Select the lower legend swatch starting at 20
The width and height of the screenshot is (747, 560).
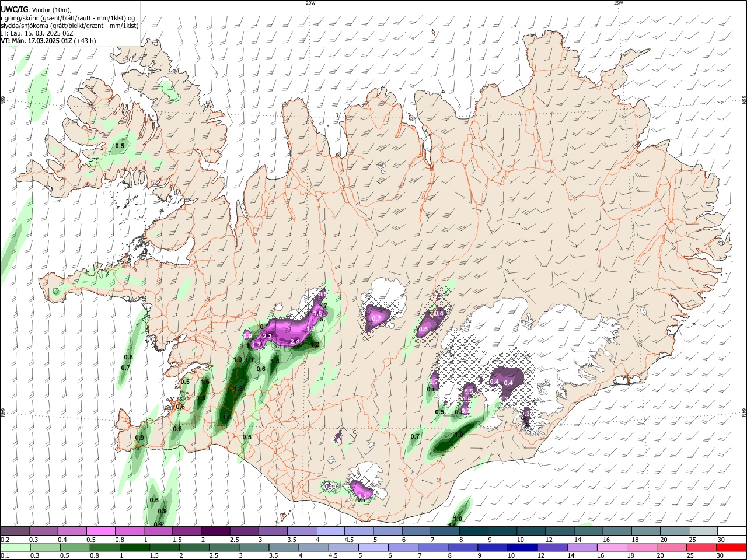click(x=672, y=547)
